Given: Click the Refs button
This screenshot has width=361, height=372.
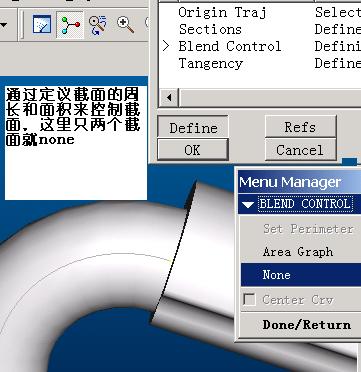Looking at the screenshot, I should pos(300,127).
